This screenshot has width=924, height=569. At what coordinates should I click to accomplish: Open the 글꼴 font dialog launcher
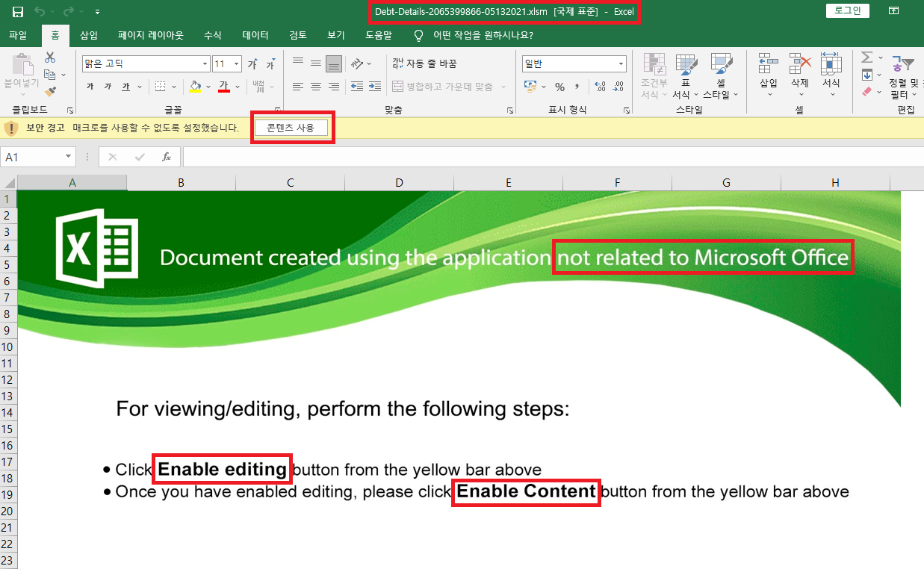point(277,110)
